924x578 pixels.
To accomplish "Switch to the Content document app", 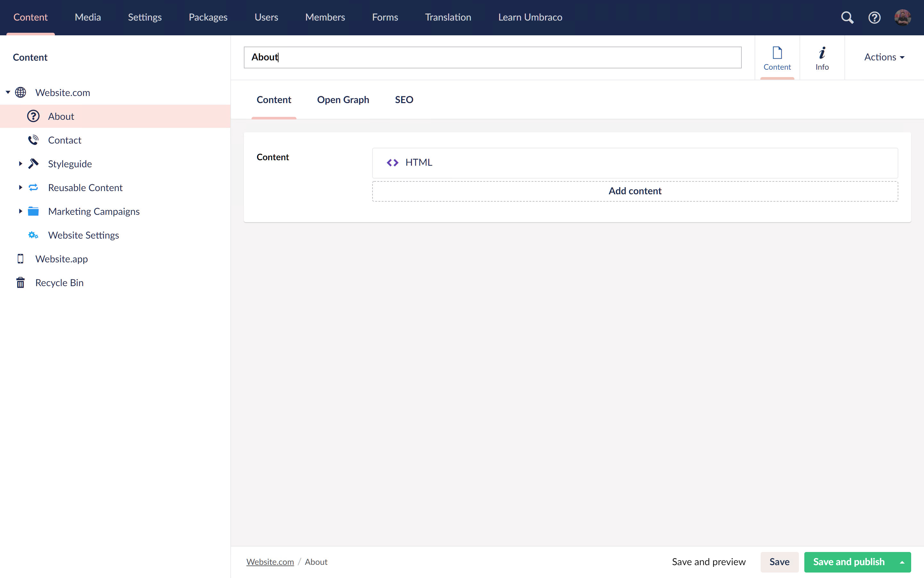I will [777, 58].
